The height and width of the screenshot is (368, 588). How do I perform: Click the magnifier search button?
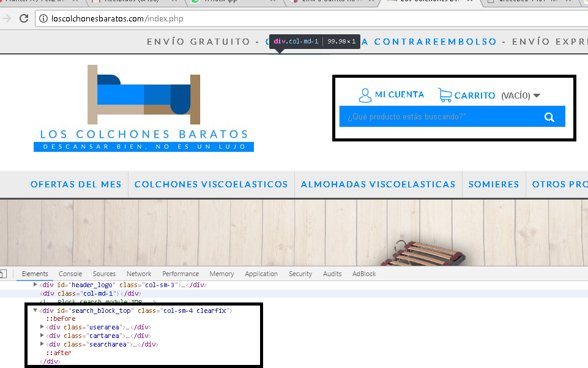(549, 117)
